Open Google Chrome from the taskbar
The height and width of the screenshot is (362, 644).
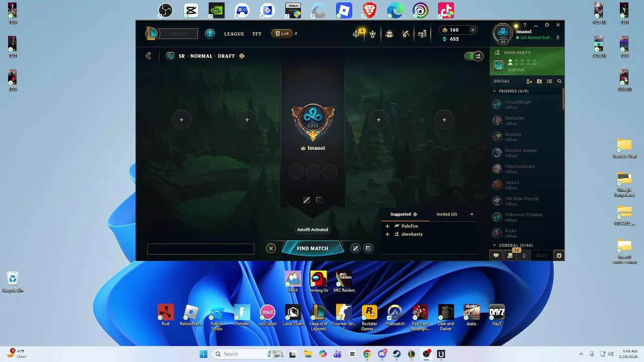coord(367,354)
